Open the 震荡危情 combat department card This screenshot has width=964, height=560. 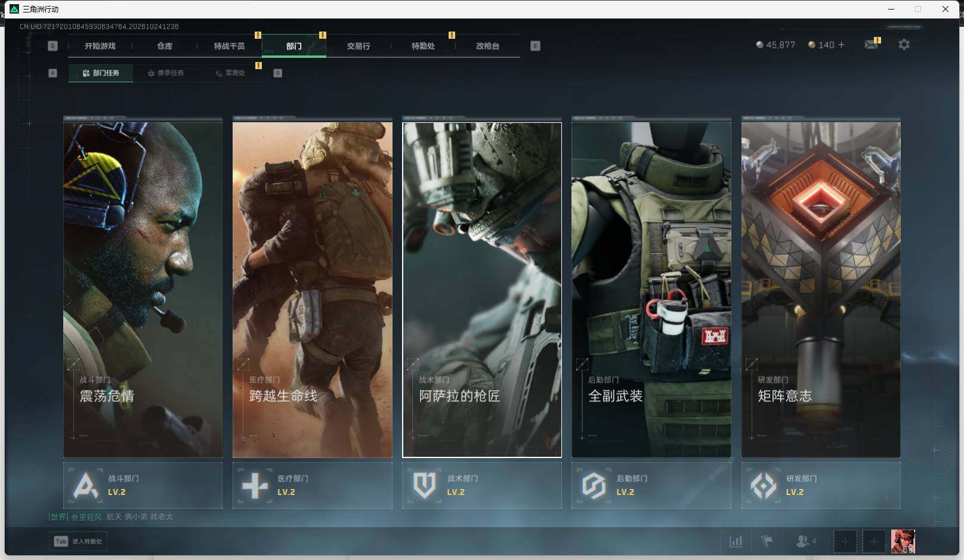click(143, 290)
